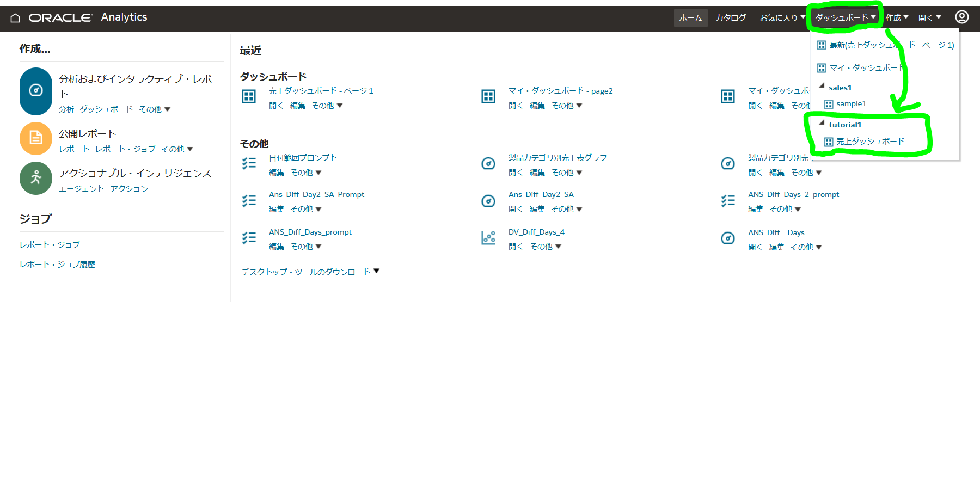
Task: Expand その他 for DV_Diff_Days_4
Action: (546, 247)
